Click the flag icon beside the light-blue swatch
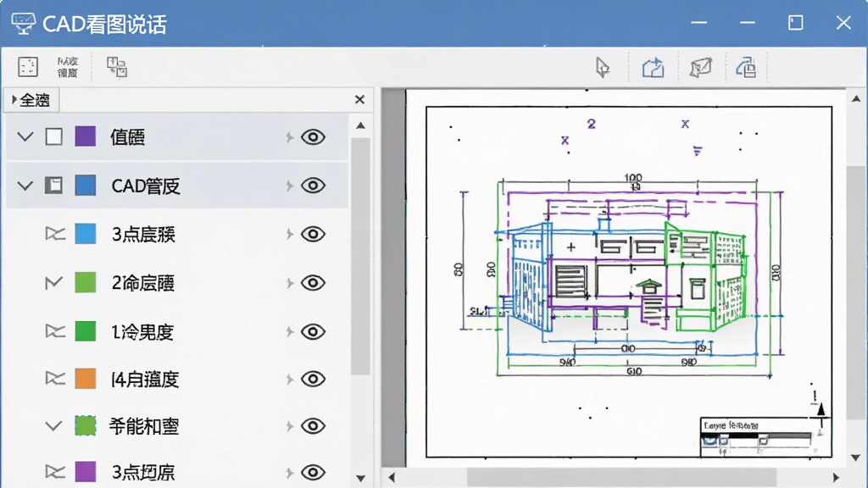The height and width of the screenshot is (488, 868). click(x=55, y=234)
